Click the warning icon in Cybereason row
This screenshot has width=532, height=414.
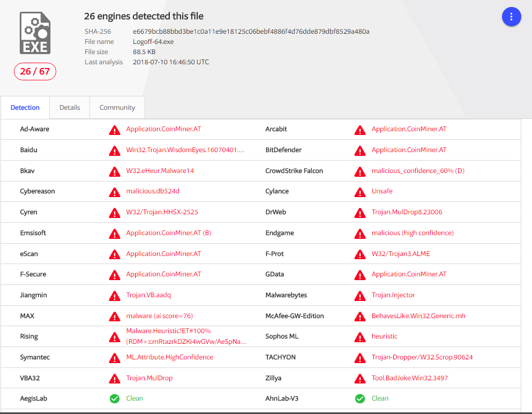coord(115,192)
